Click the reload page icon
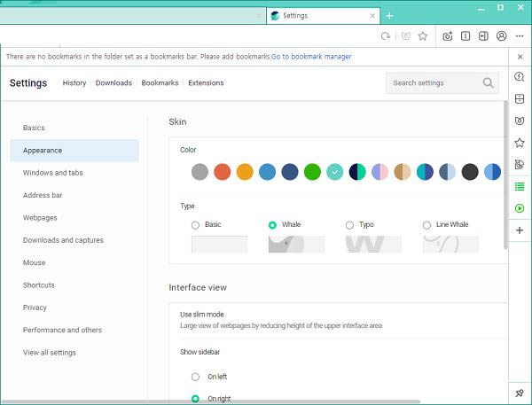 pos(386,36)
